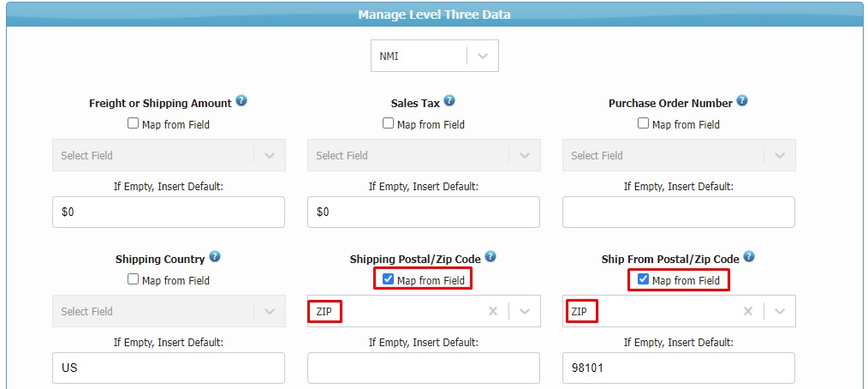Click help icon next to Shipping Country

tap(215, 257)
